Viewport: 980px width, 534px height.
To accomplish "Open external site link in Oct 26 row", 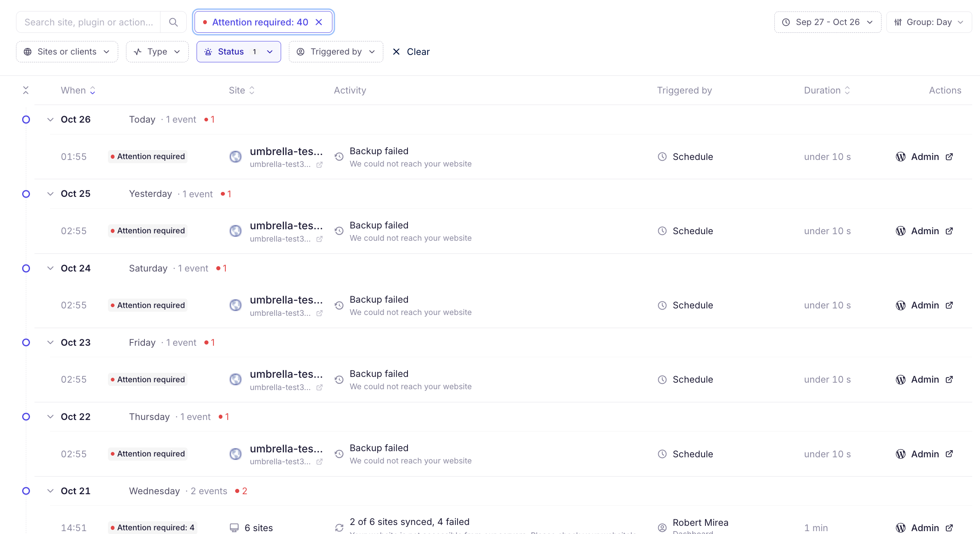I will click(x=319, y=165).
